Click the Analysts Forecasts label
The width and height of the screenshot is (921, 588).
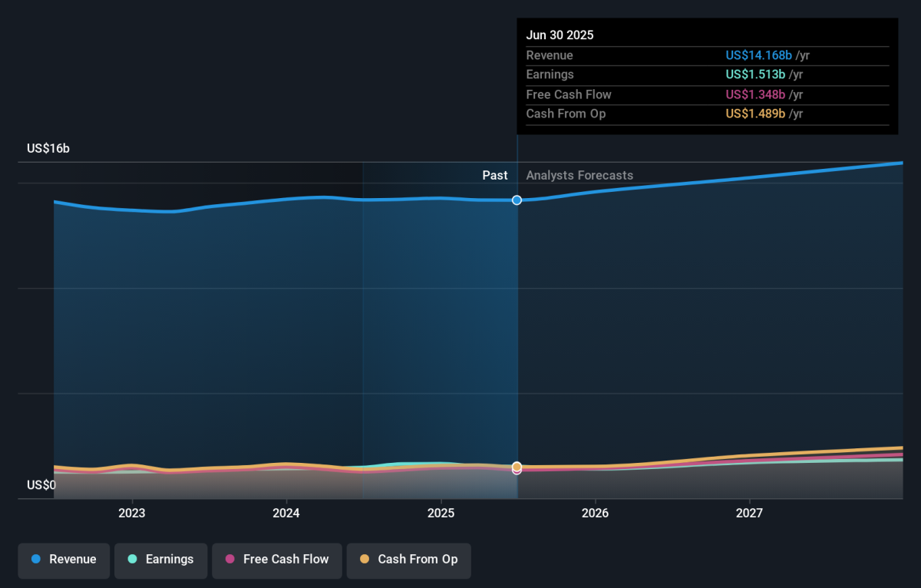(579, 176)
